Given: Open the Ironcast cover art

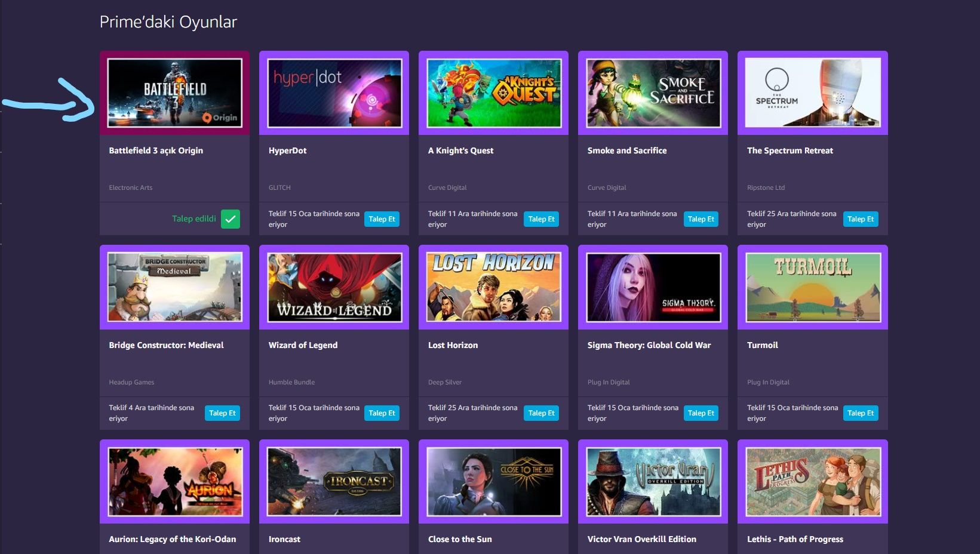Looking at the screenshot, I should (334, 482).
